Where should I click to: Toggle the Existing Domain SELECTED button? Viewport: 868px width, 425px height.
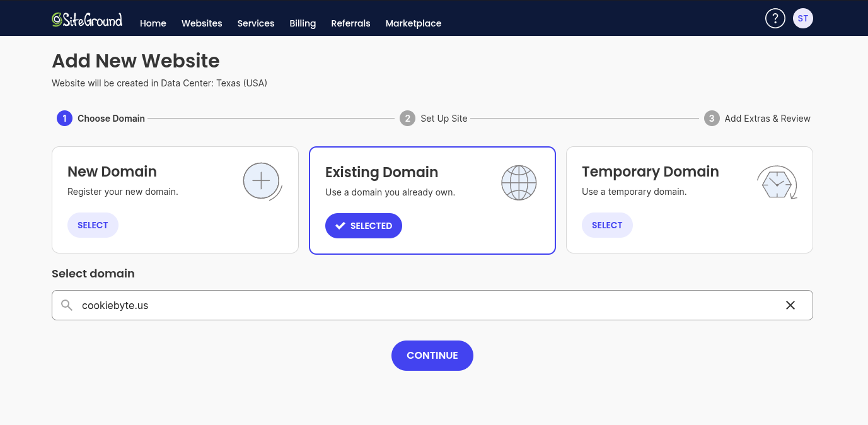[363, 226]
